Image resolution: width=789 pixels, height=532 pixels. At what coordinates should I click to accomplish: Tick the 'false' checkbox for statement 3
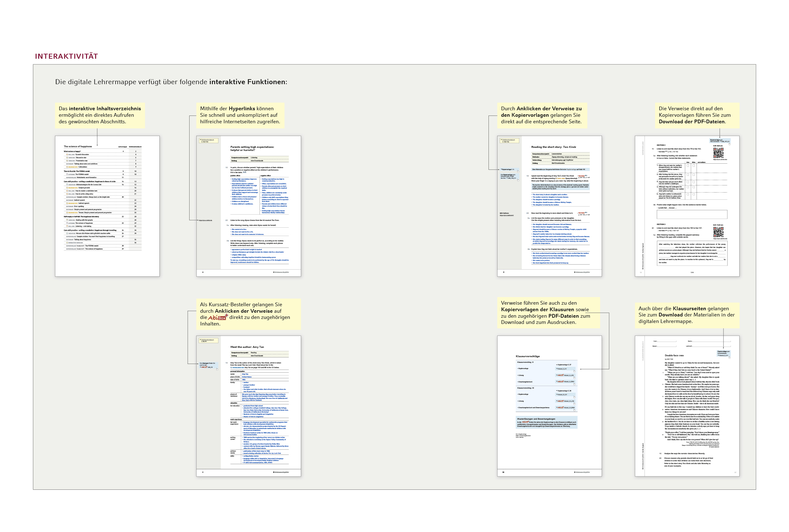coord(694,182)
